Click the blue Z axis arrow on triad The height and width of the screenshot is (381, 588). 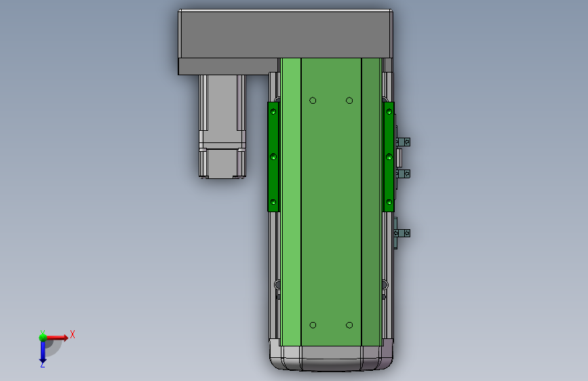click(x=42, y=353)
